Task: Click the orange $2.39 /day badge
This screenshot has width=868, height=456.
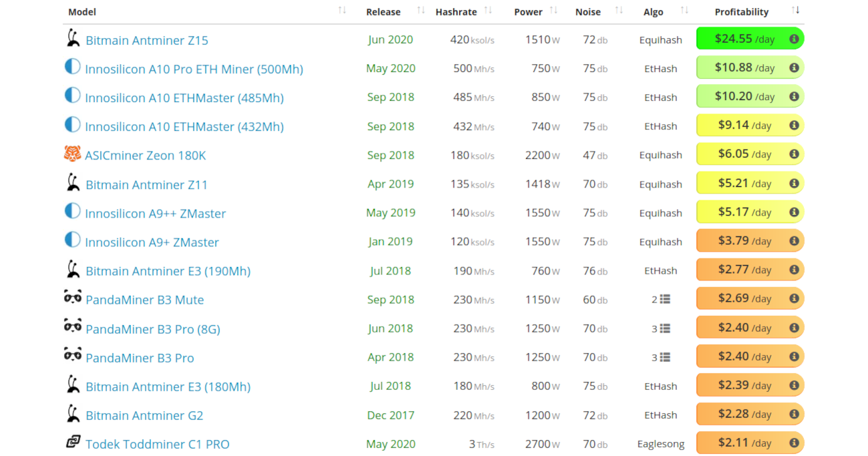Action: tap(750, 385)
